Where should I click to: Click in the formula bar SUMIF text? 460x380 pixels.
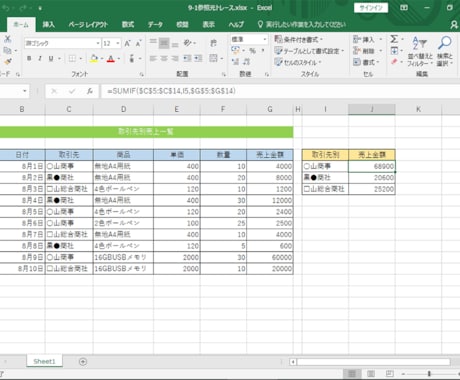172,91
